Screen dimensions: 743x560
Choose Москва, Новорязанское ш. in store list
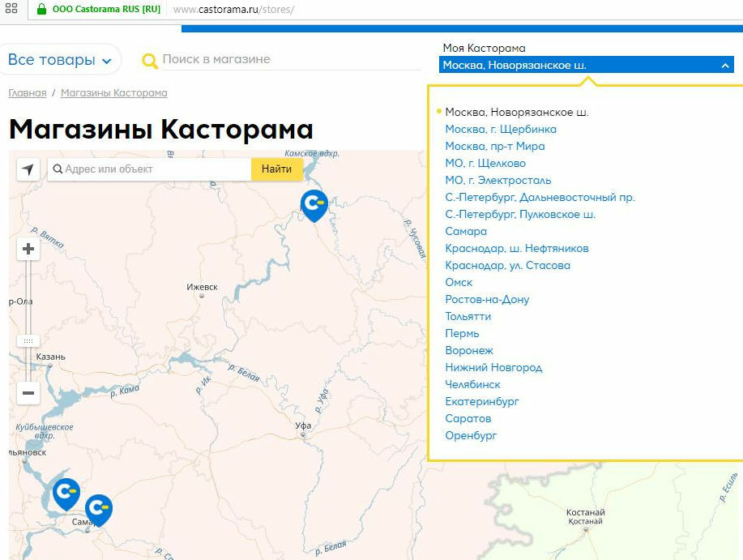click(516, 113)
